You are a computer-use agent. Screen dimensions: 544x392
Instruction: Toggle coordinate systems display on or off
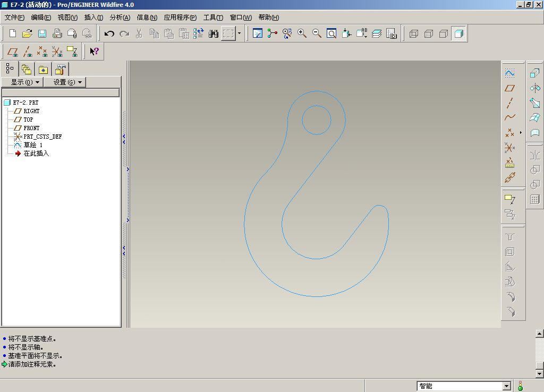pos(57,52)
